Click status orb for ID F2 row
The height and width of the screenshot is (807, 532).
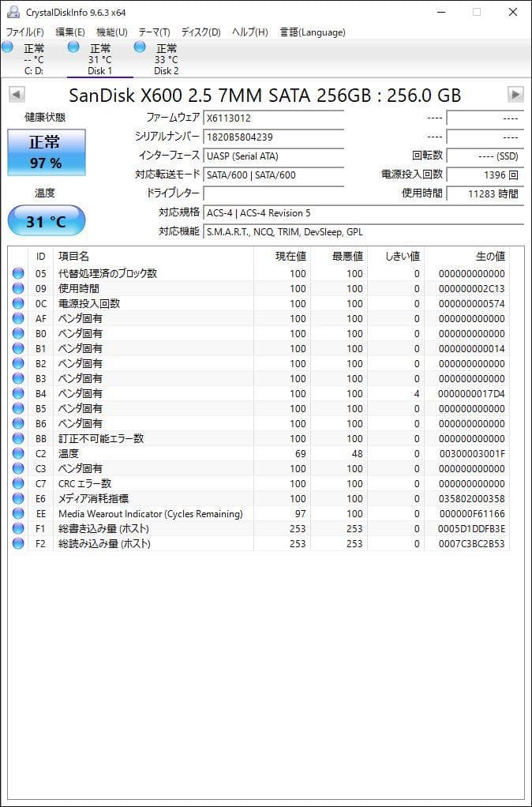(18, 543)
